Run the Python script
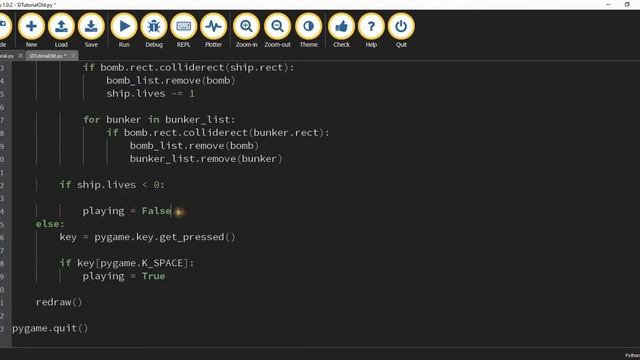 (x=124, y=30)
